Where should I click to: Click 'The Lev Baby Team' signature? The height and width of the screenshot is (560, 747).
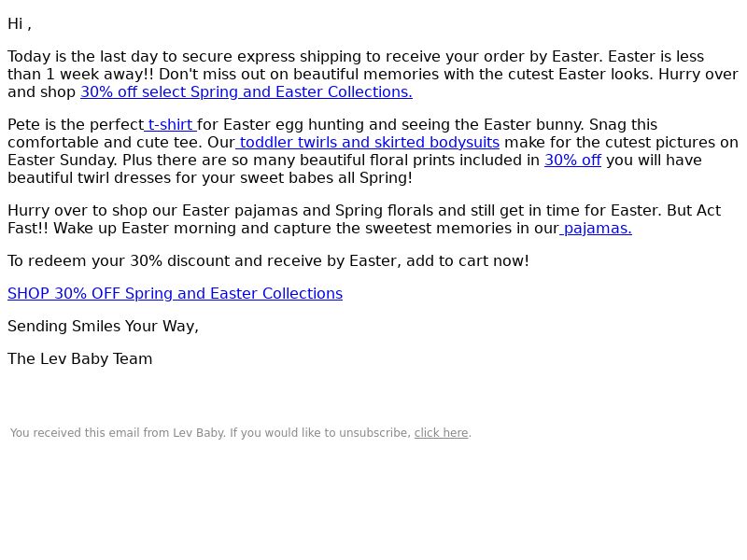point(80,358)
